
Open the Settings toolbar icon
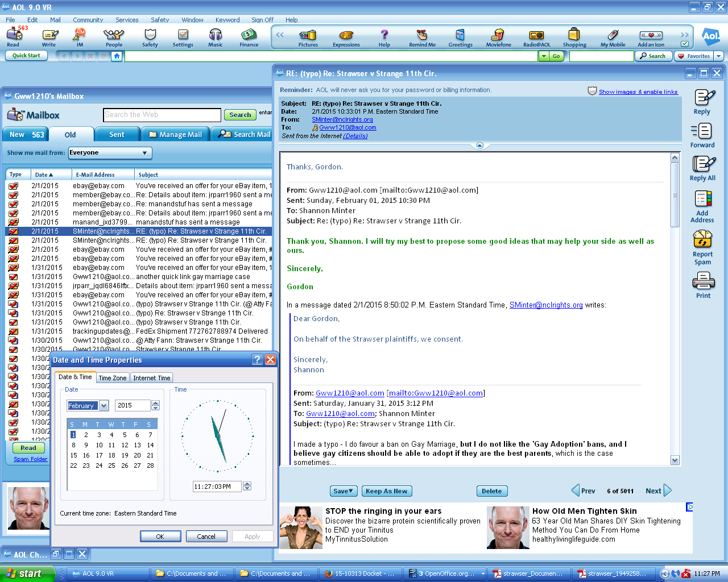(x=183, y=38)
